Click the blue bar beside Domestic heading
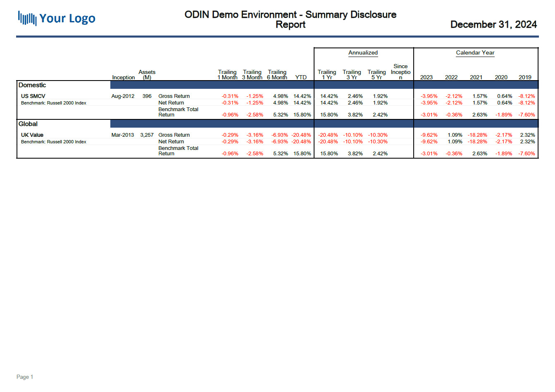This screenshot has height=392, width=555. pos(212,85)
